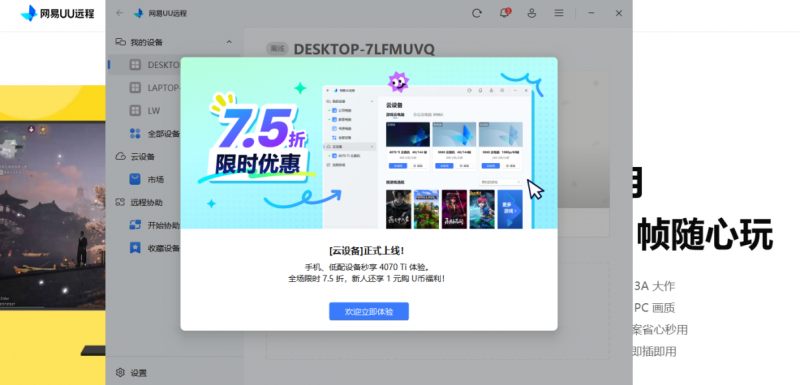800x385 pixels.
Task: Click the 全部设备 four-dot icon
Action: 135,134
